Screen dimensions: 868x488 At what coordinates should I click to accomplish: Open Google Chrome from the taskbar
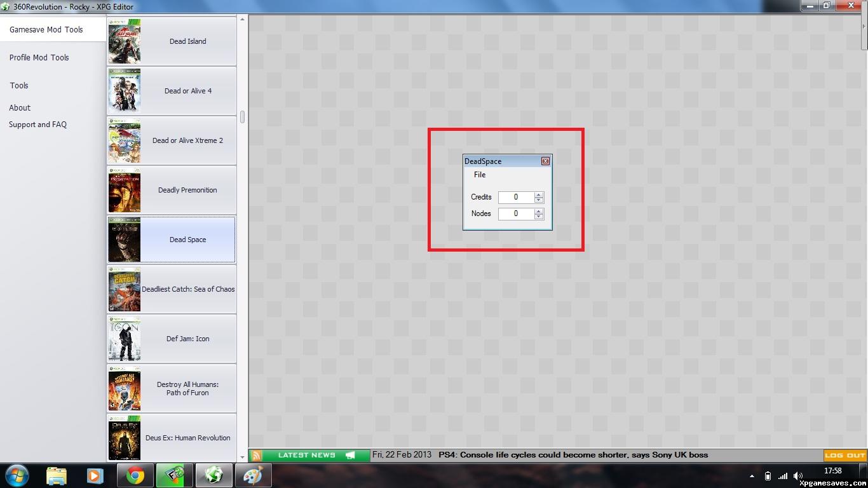click(135, 475)
